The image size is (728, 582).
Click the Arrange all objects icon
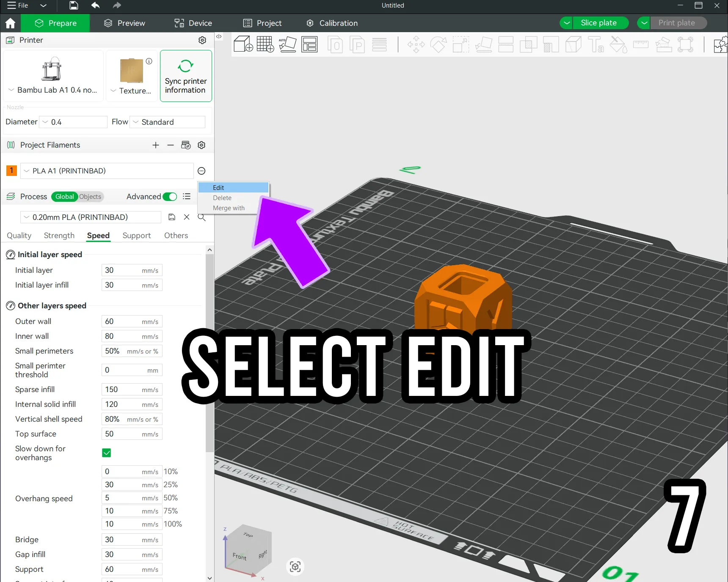click(309, 44)
